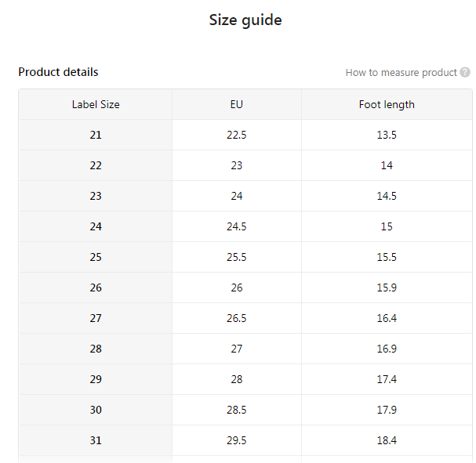Click the Product details heading
Viewport: 476px width, 463px height.
(58, 72)
